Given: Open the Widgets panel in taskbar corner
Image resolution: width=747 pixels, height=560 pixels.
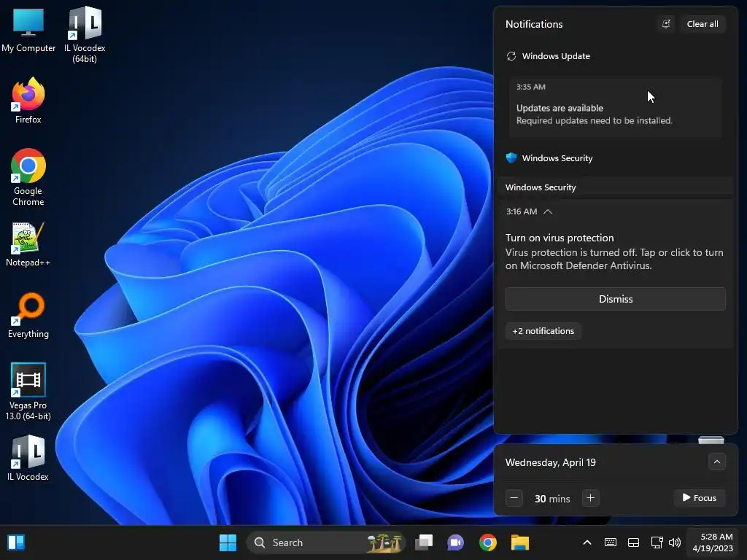Looking at the screenshot, I should coord(16,542).
